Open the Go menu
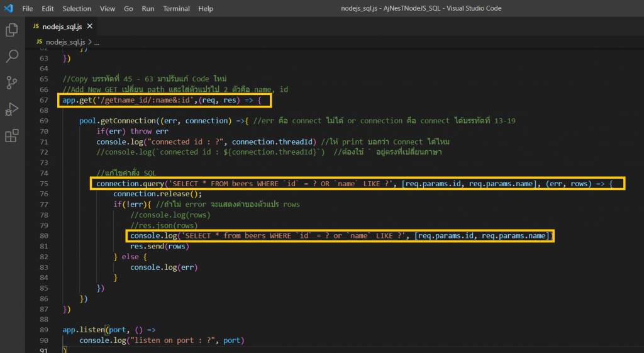 (128, 8)
